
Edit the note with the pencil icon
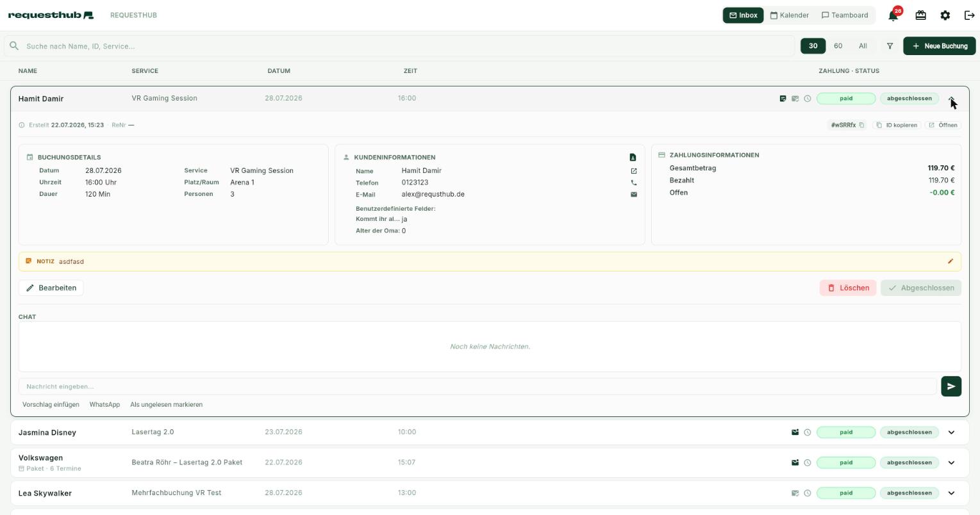coord(951,261)
